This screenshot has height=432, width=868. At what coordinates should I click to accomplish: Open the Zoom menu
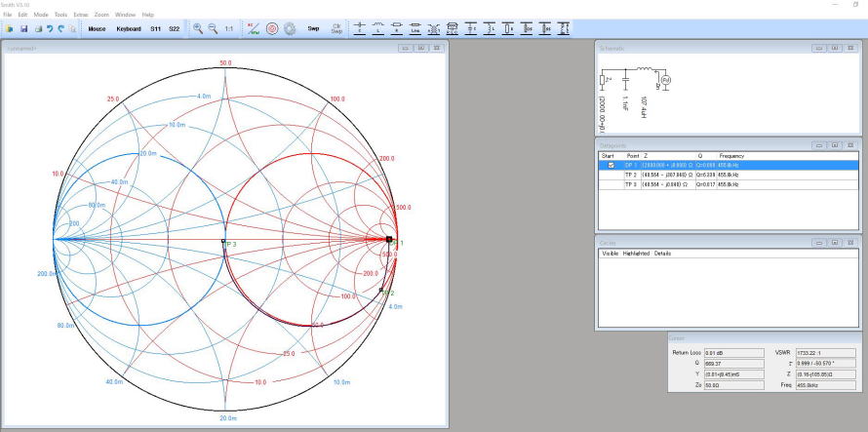coord(101,14)
